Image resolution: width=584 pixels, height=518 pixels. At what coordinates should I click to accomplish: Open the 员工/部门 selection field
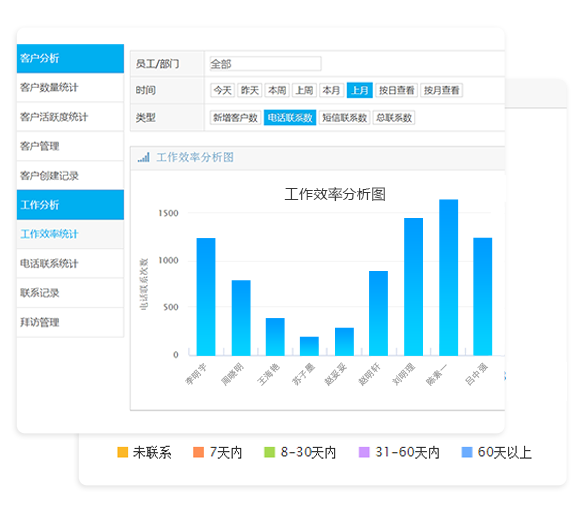point(265,64)
